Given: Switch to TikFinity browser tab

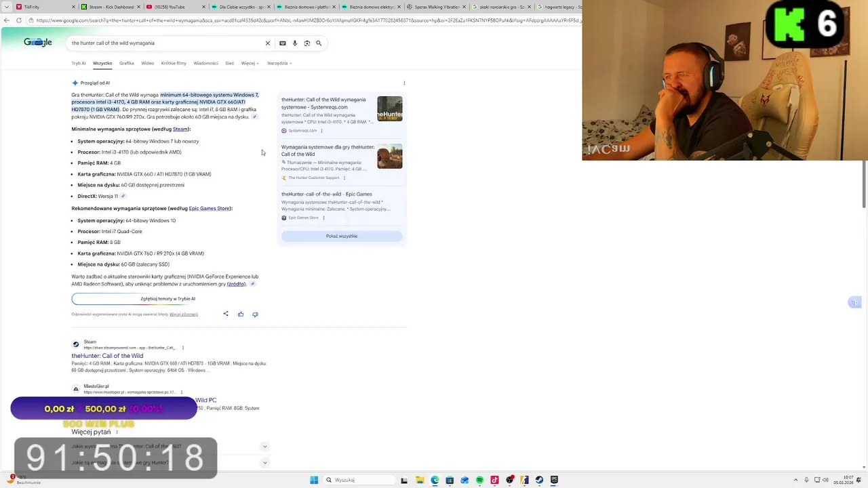Looking at the screenshot, I should (x=44, y=7).
